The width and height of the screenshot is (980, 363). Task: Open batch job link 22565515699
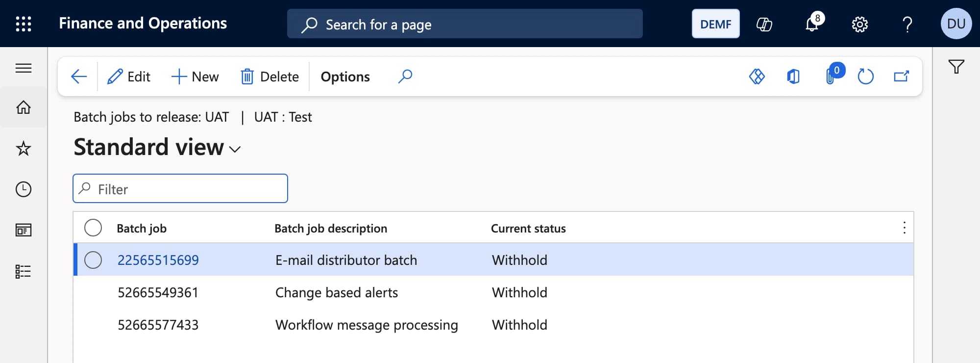point(158,260)
